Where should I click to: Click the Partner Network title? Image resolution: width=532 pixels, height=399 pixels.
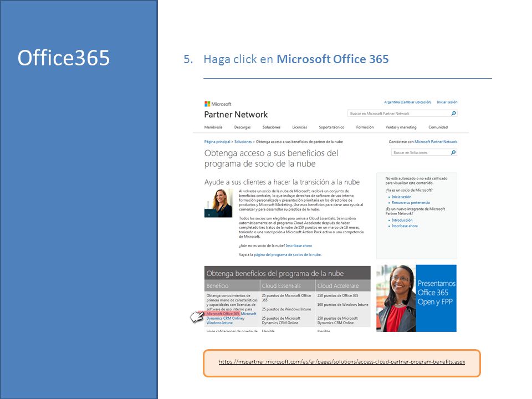point(236,115)
